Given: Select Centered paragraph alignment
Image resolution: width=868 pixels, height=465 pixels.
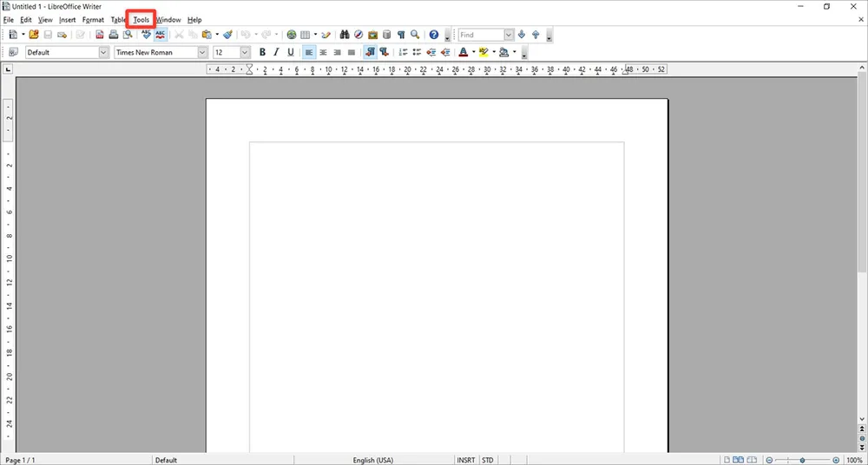Looking at the screenshot, I should (323, 52).
